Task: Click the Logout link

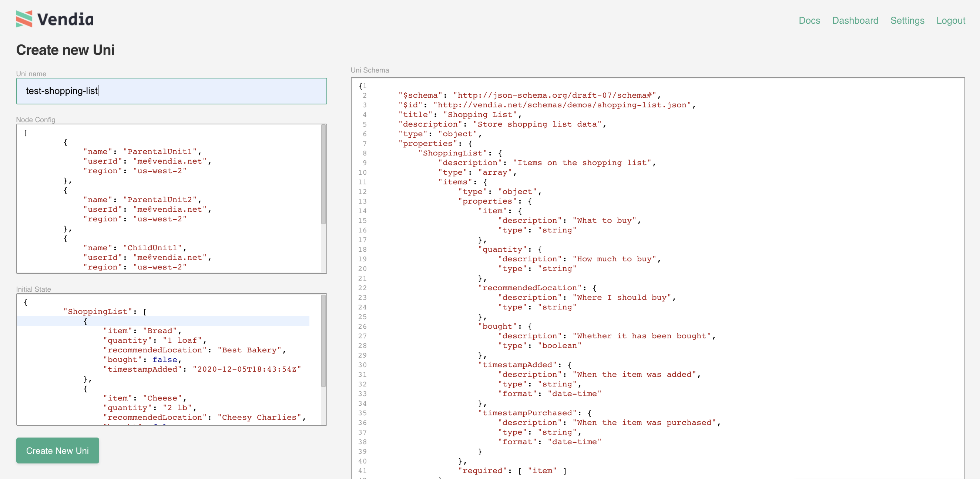Action: pyautogui.click(x=950, y=21)
